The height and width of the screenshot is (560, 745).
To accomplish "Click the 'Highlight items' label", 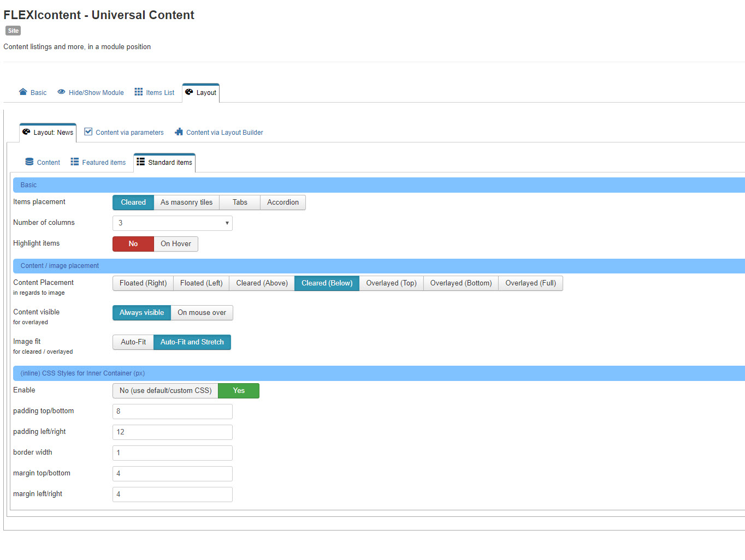I will click(x=37, y=243).
